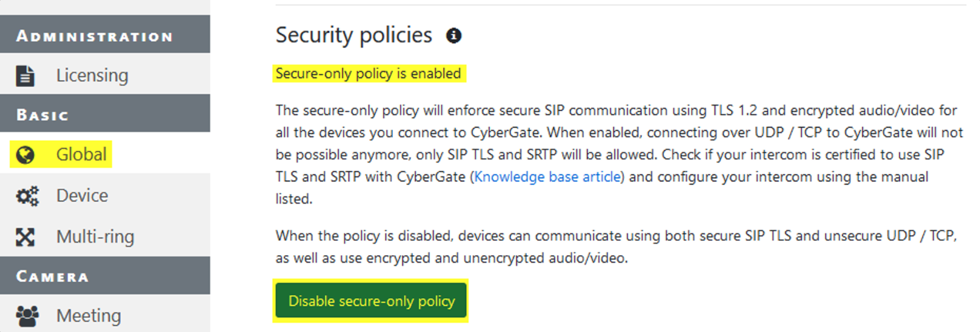Navigate to the Meeting section

88,316
